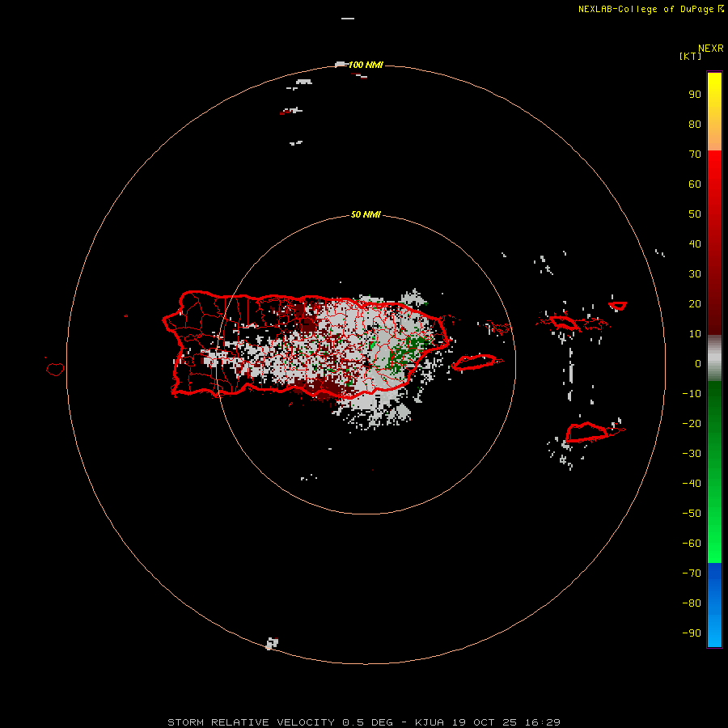Click the positive 20 knot scale label
The width and height of the screenshot is (728, 728).
[x=695, y=303]
